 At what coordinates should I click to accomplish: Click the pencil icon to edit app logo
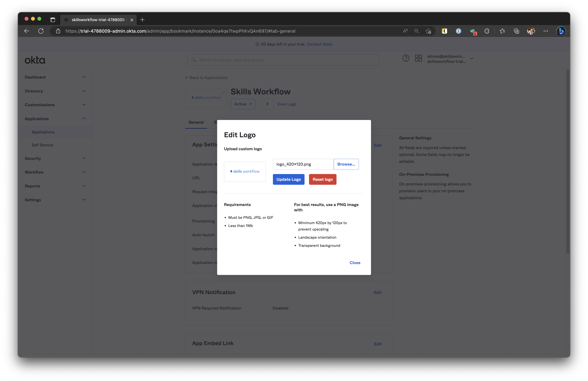tap(223, 92)
